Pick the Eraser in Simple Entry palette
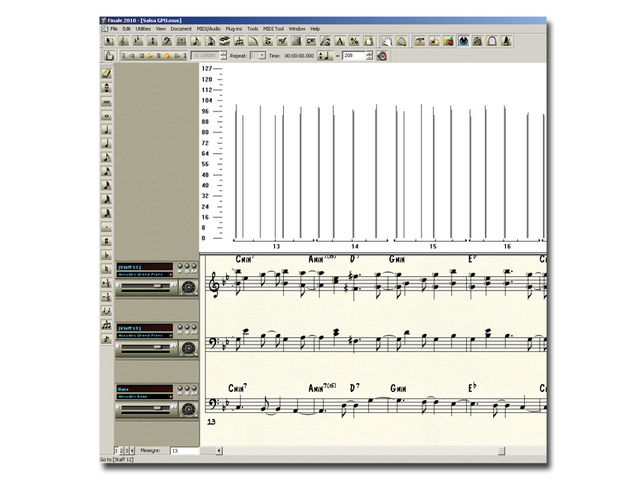Screen dimensions: 640x480 pos(106,73)
